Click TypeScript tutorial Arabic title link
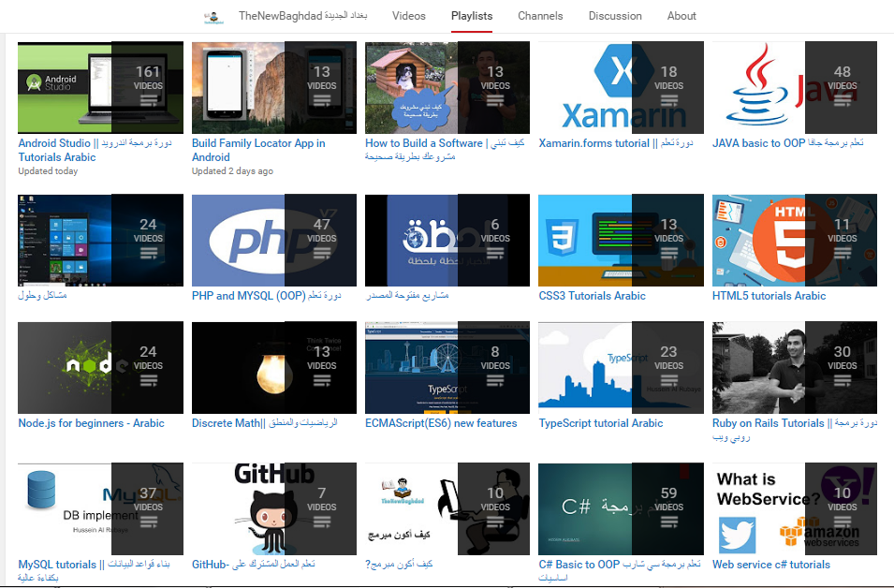The image size is (894, 588). (x=601, y=423)
